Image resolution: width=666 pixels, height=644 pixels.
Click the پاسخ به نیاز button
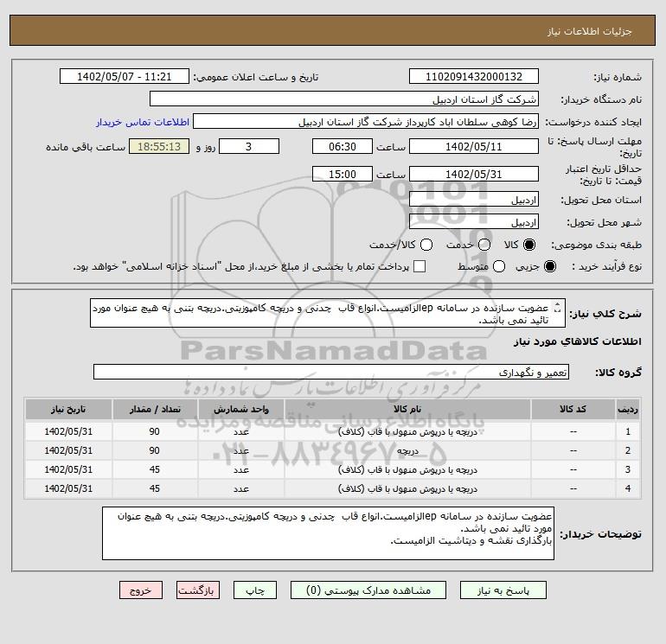click(503, 590)
